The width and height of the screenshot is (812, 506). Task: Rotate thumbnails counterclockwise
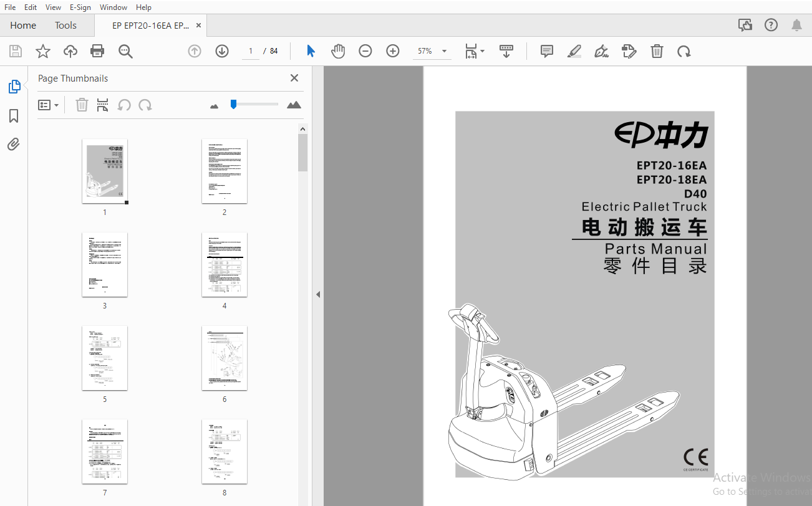click(x=124, y=105)
